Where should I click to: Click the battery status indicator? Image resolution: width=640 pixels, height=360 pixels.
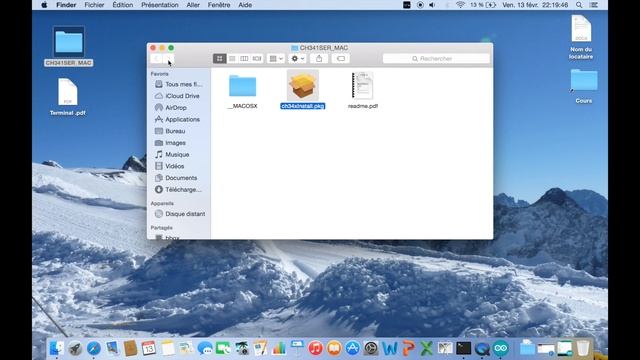[x=483, y=5]
